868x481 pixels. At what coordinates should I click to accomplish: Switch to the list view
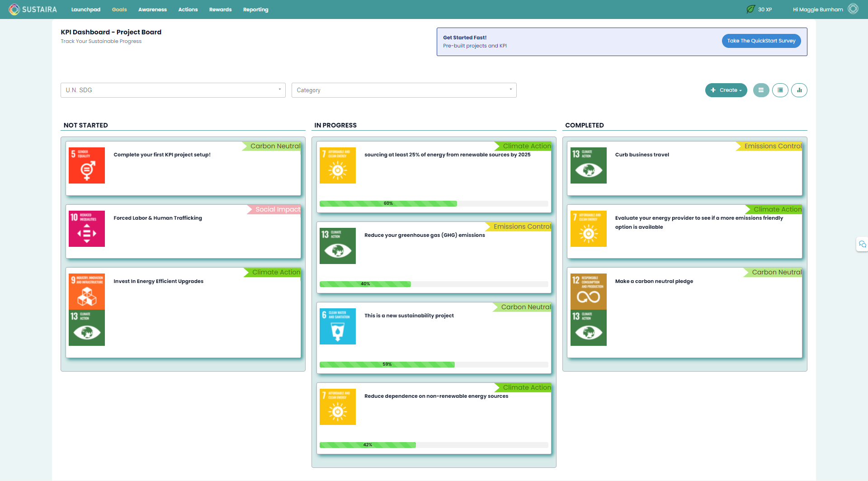[x=780, y=90]
